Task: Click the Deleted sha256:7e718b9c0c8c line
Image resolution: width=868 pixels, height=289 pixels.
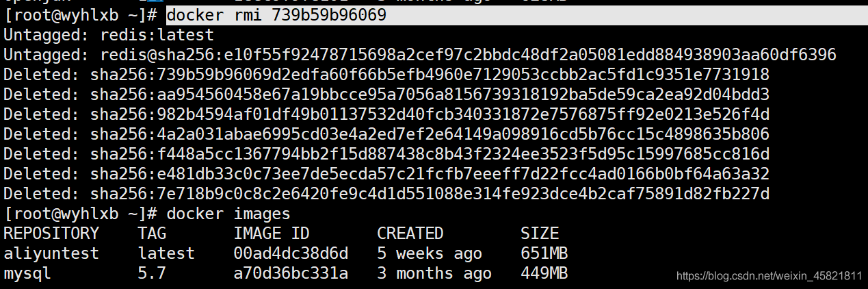Action: (386, 194)
